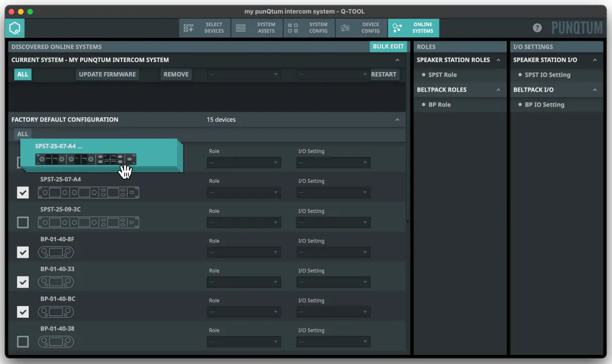This screenshot has width=612, height=364.
Task: Uncheck the BP-01-40-BC device checkbox
Action: point(23,312)
